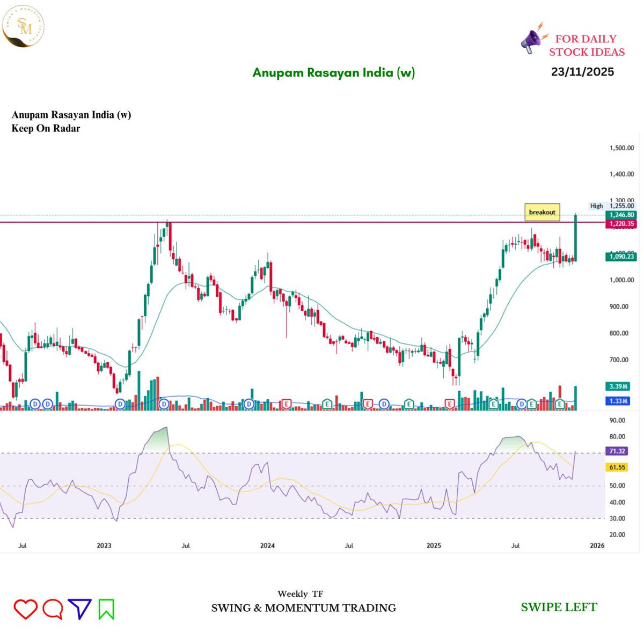The height and width of the screenshot is (644, 644).
Task: Save the post using the green bookmark icon
Action: click(x=107, y=609)
